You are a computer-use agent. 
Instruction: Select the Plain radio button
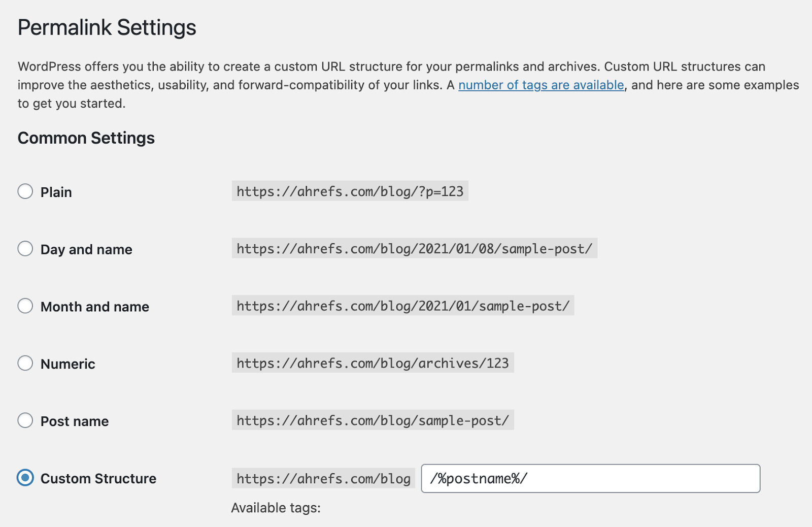[x=25, y=191]
